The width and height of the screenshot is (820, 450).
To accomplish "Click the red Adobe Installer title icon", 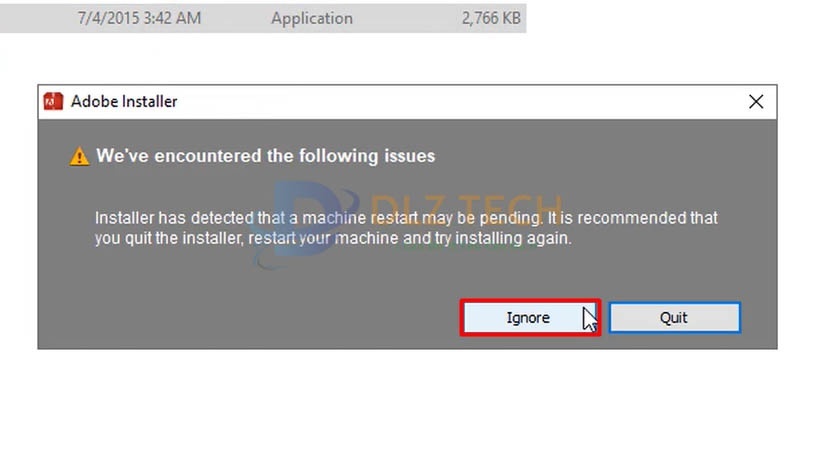I will (53, 102).
